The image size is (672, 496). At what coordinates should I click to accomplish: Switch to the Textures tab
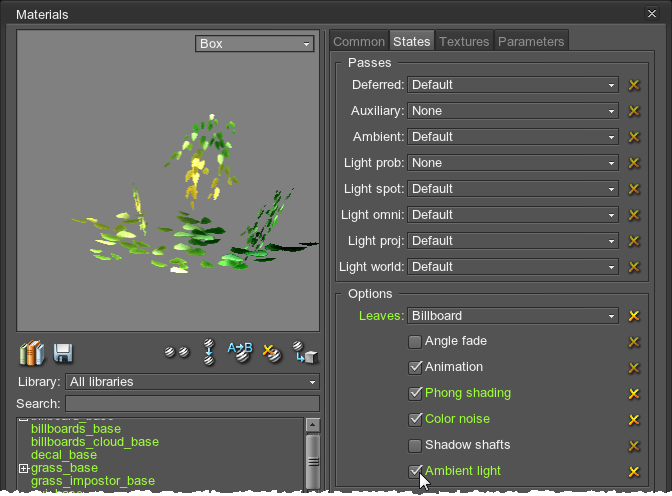(464, 41)
